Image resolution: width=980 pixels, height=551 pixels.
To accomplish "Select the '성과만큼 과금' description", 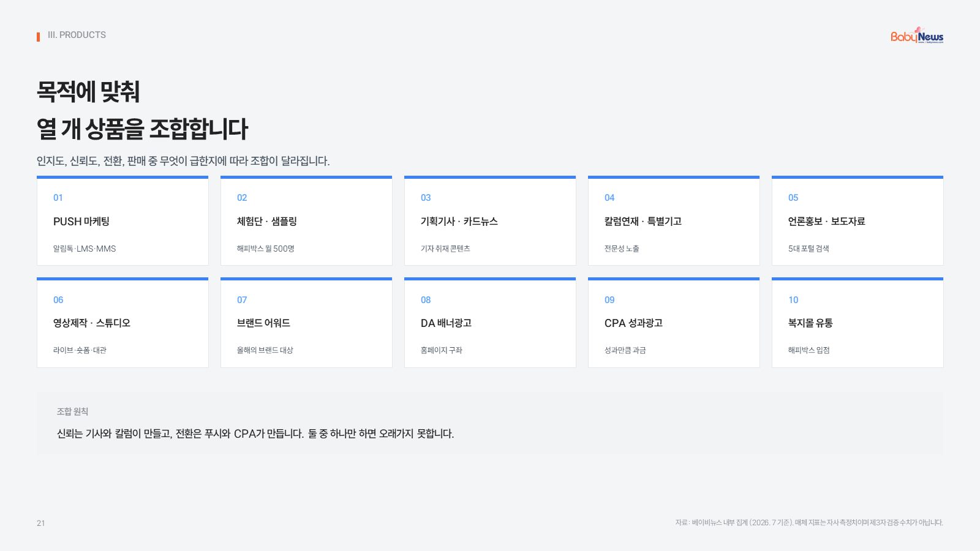I will [x=625, y=350].
